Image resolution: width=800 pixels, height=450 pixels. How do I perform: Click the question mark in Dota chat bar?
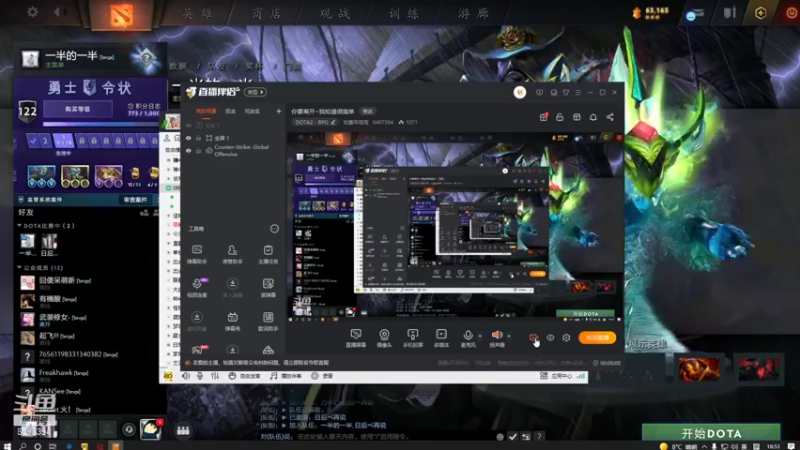click(539, 437)
